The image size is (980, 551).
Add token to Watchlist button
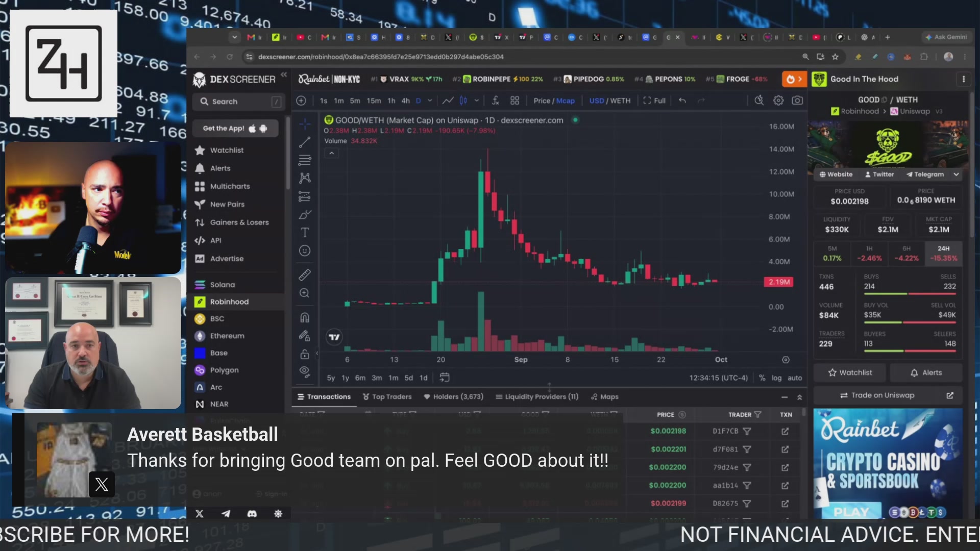click(850, 373)
